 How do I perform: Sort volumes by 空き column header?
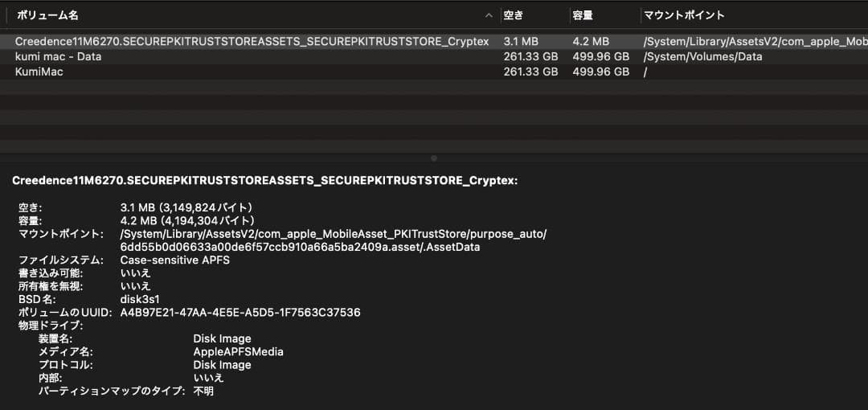pyautogui.click(x=513, y=15)
